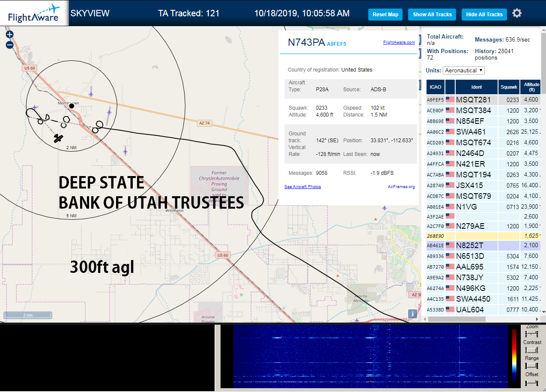
Task: Select the N496KG aircraft row
Action: coord(483,288)
